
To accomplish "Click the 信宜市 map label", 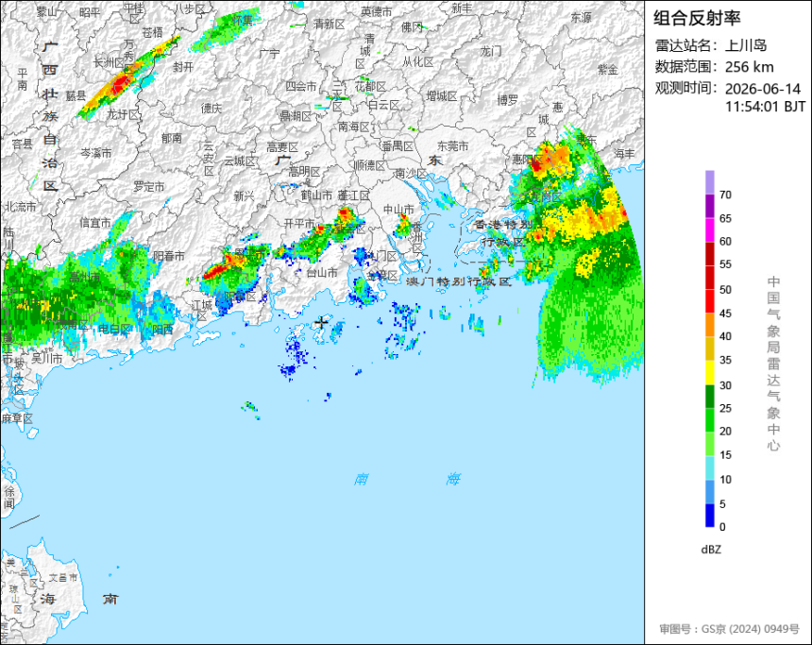I will [95, 223].
